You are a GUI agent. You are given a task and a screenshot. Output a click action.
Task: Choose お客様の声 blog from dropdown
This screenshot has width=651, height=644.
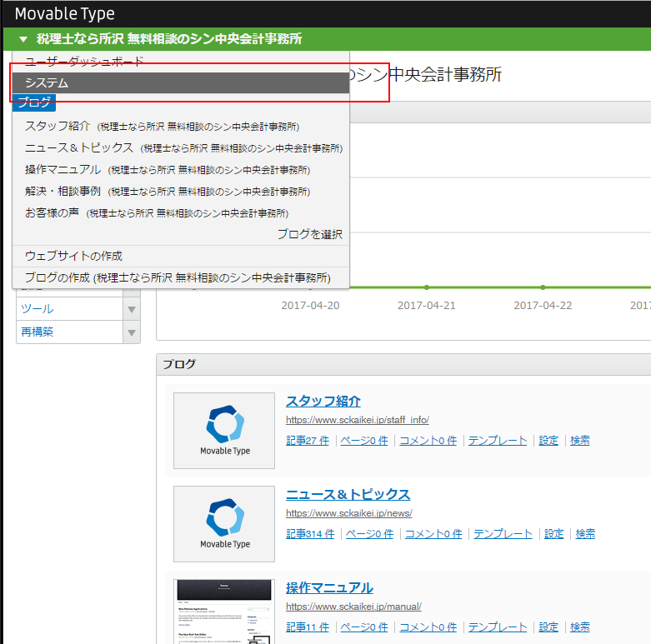click(x=181, y=212)
